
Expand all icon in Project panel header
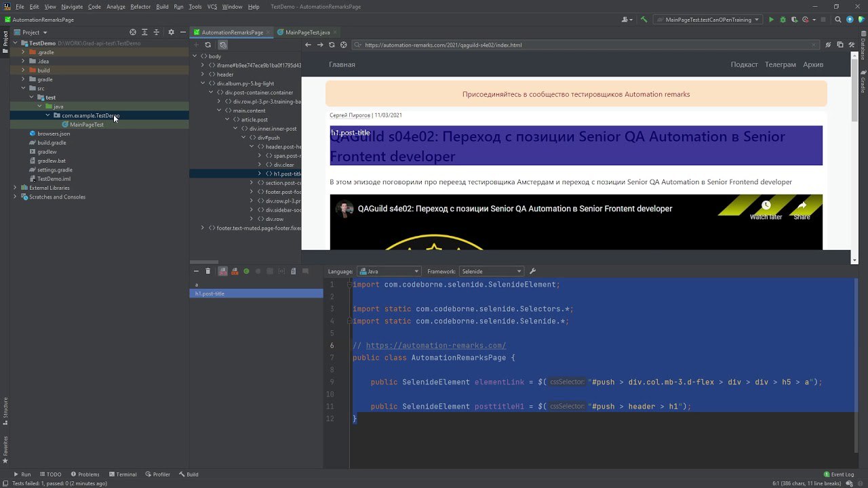[x=144, y=32]
